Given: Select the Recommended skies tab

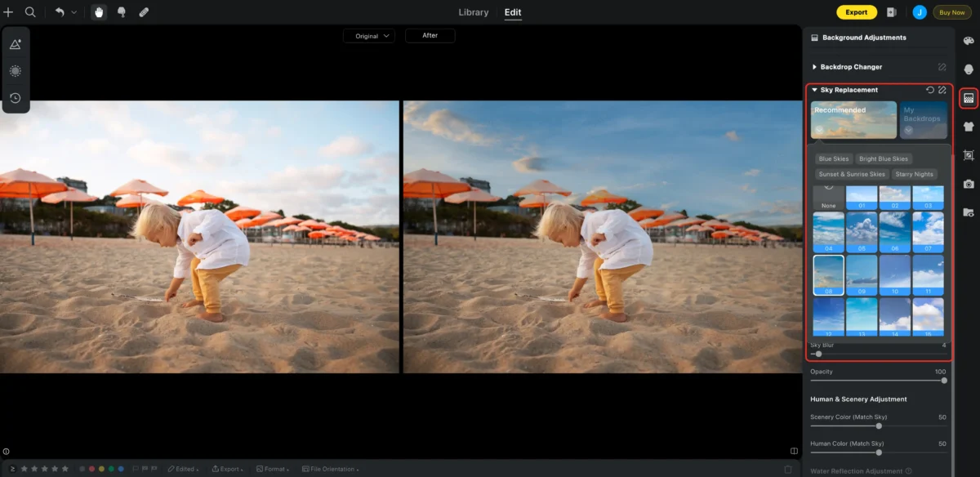Looking at the screenshot, I should (853, 119).
